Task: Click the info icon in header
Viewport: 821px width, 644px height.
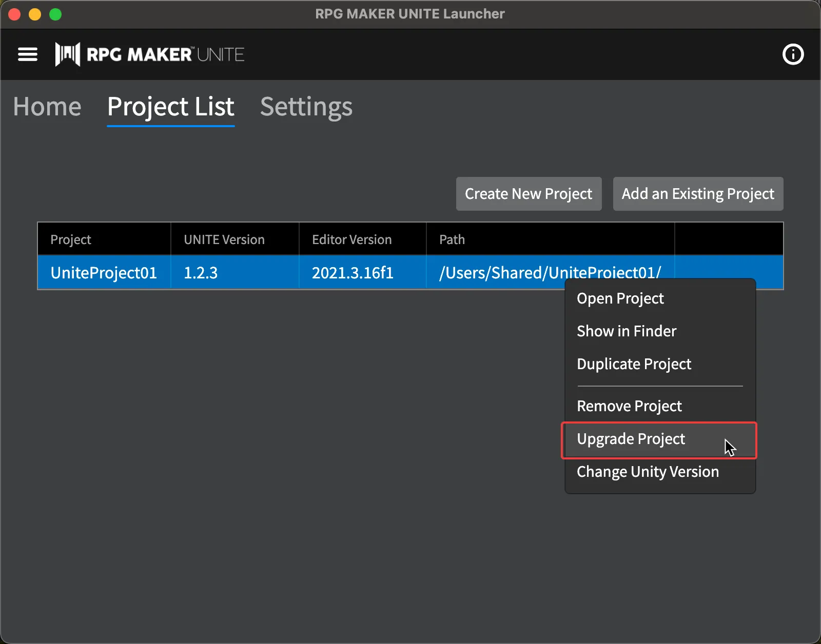Action: [x=793, y=54]
